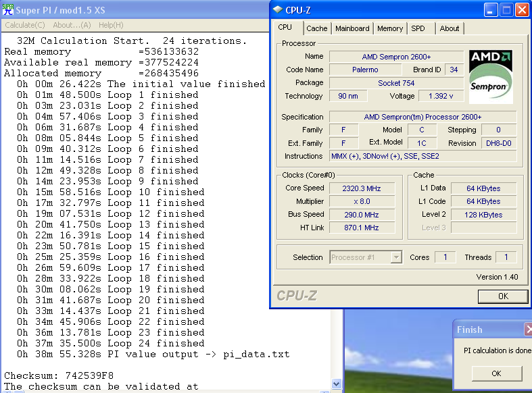Switch to the SPD tab in CPU-Z
Viewport: 532px width, 393px height.
tap(418, 28)
